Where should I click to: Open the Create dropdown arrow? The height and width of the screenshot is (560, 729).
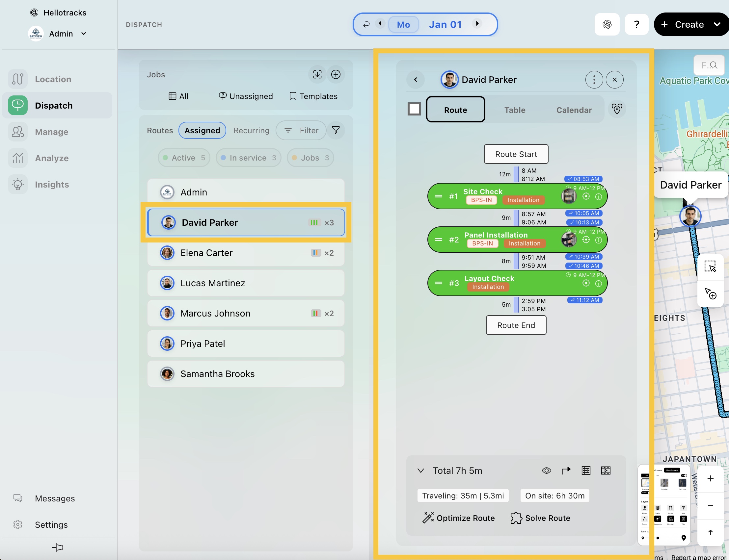click(x=717, y=24)
